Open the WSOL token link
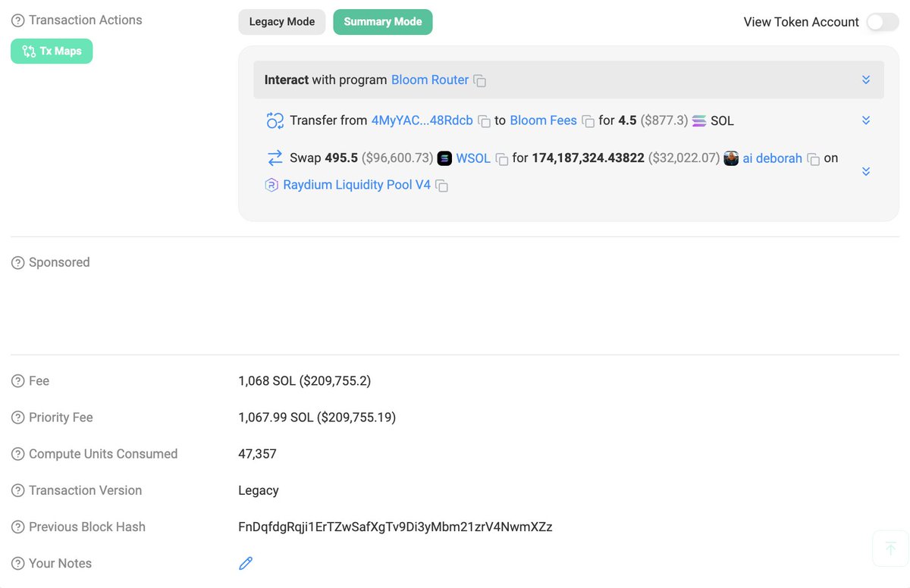 point(473,158)
